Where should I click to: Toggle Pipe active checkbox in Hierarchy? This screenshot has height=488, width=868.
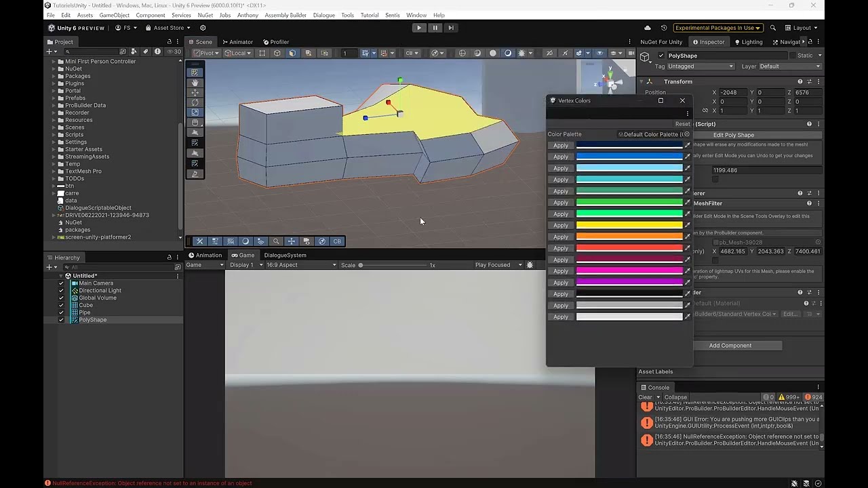click(x=61, y=312)
